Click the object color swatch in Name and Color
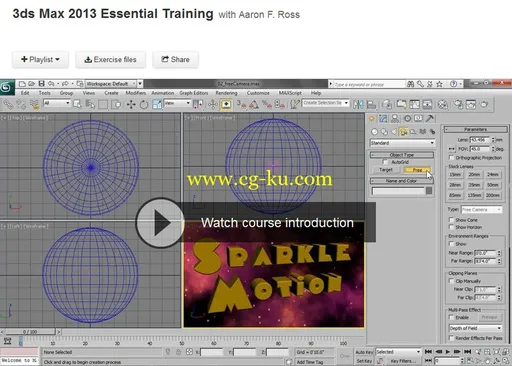This screenshot has width=512, height=366. (x=429, y=191)
